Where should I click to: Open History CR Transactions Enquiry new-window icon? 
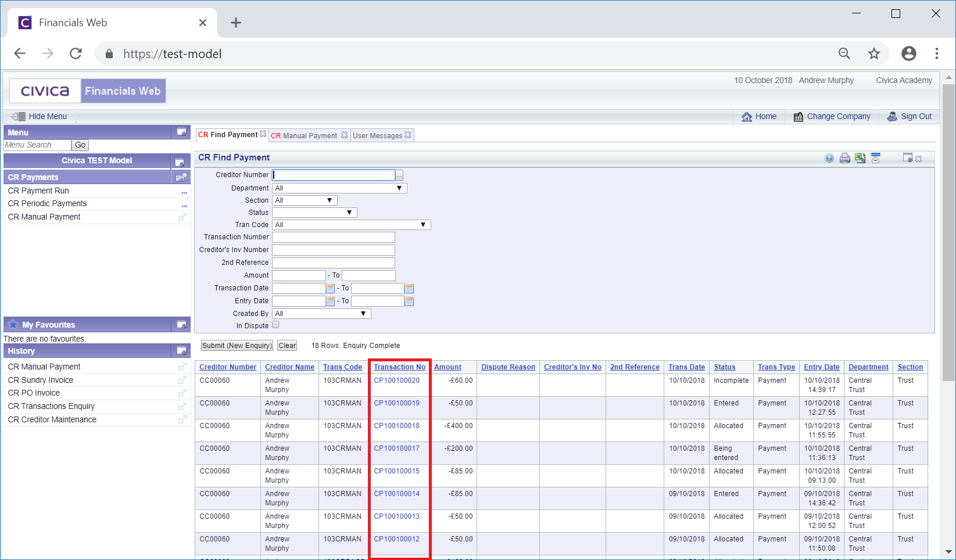[182, 407]
